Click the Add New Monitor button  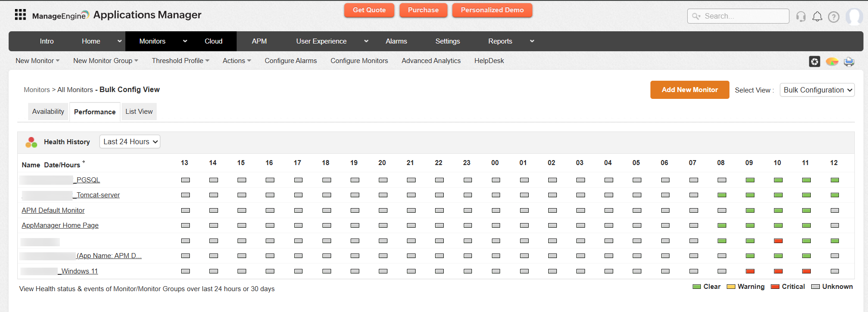[690, 90]
